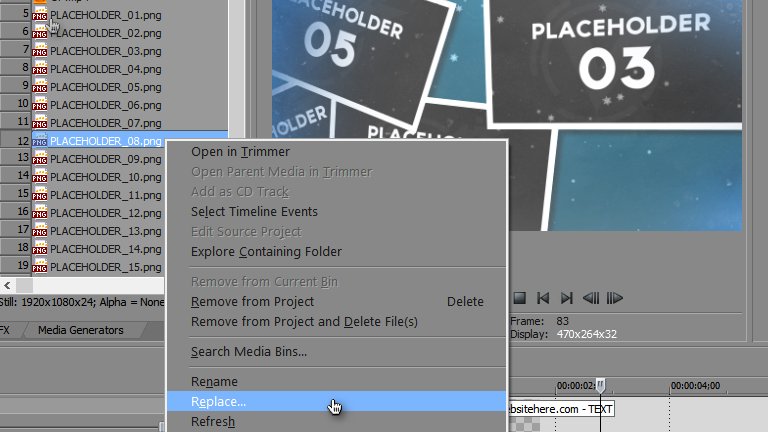Select PLACEHOLDER_03.png in media list
This screenshot has height=432, width=768.
coord(106,51)
